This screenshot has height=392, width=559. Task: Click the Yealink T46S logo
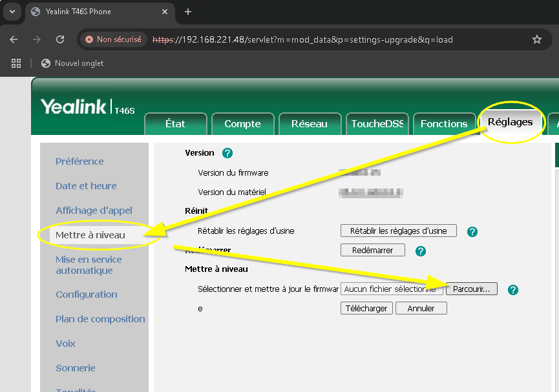click(88, 107)
